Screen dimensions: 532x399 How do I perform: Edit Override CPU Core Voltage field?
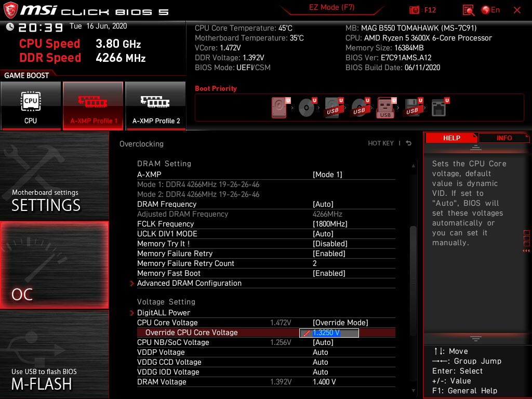(329, 333)
